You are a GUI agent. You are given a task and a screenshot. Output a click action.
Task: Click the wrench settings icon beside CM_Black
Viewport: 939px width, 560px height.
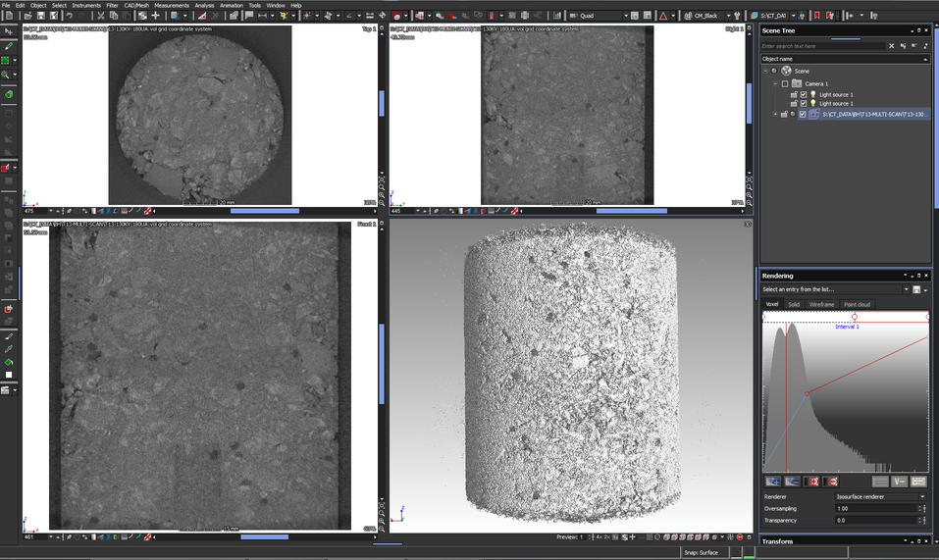(737, 16)
